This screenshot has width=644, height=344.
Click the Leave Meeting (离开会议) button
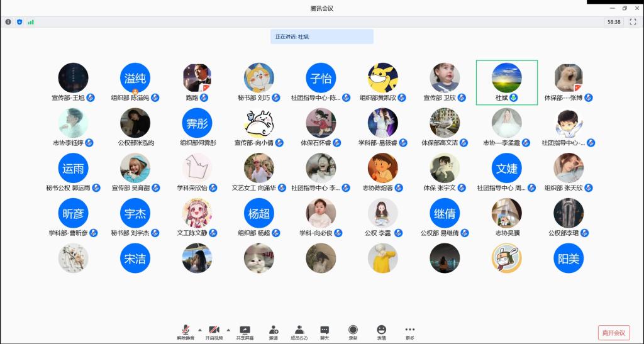613,333
